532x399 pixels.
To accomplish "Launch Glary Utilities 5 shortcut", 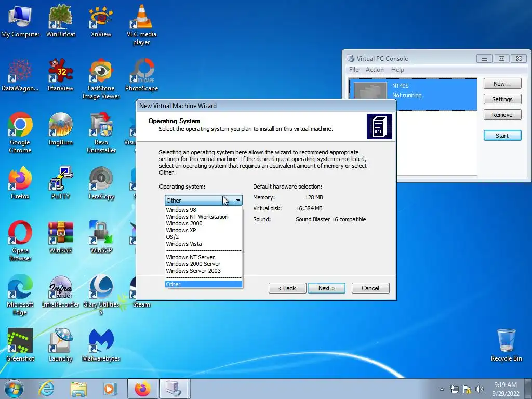I will coord(101,295).
